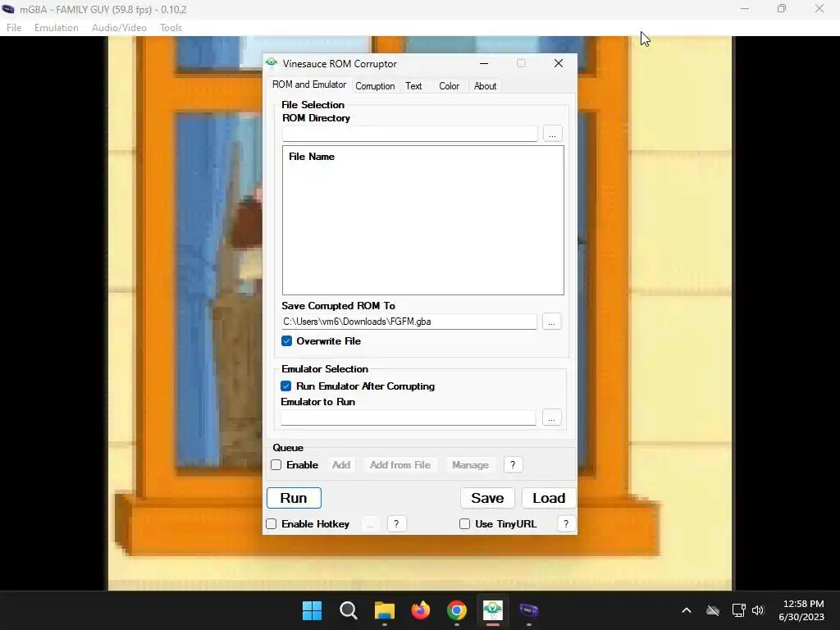
Task: Open mGBA Tools menu
Action: pos(171,28)
